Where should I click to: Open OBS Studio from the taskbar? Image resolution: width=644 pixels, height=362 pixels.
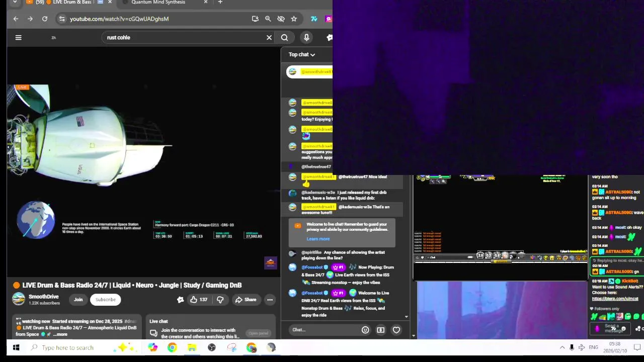pyautogui.click(x=212, y=347)
